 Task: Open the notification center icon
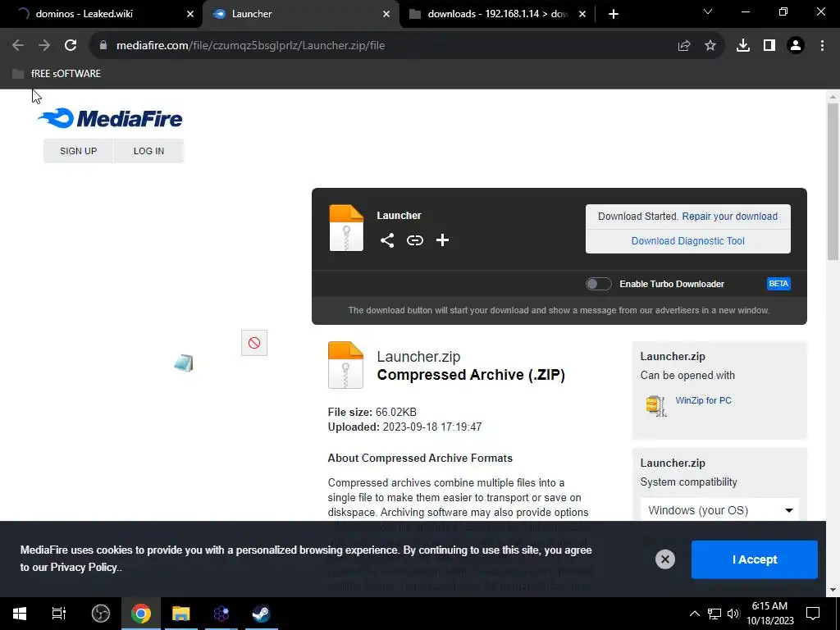point(813,614)
